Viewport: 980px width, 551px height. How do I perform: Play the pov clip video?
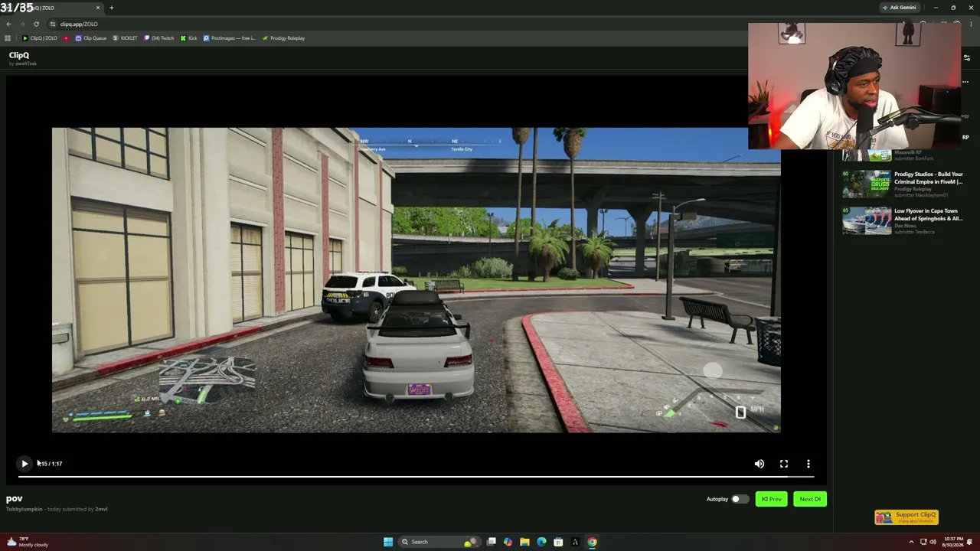point(24,464)
